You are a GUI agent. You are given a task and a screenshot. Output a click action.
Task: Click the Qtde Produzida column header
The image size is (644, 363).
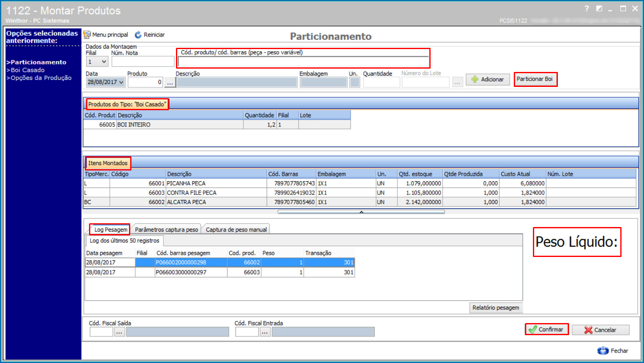tap(471, 174)
